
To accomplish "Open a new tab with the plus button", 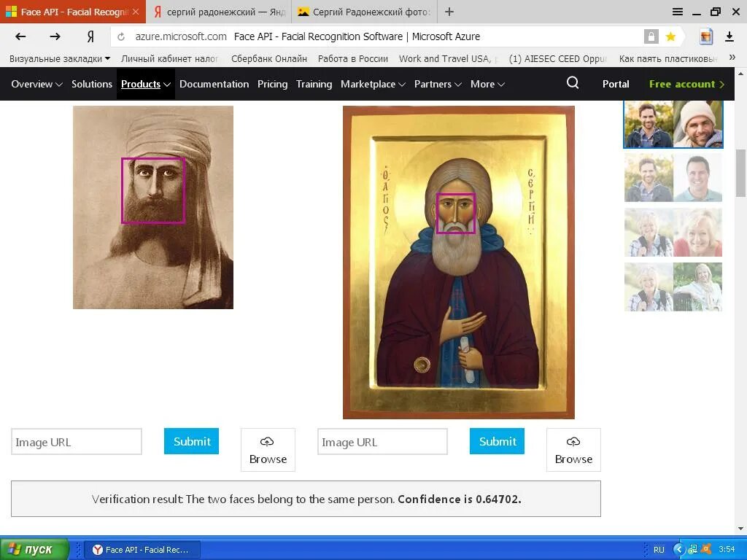I will (x=449, y=12).
